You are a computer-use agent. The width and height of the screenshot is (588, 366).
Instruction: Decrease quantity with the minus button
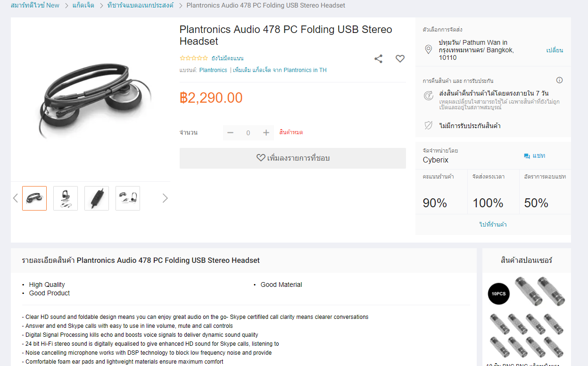pyautogui.click(x=230, y=133)
